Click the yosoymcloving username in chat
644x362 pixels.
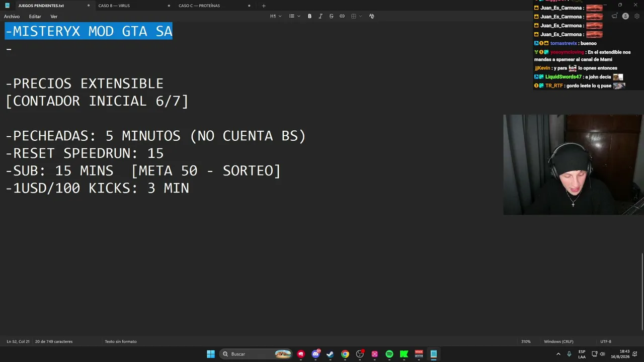[x=567, y=52]
